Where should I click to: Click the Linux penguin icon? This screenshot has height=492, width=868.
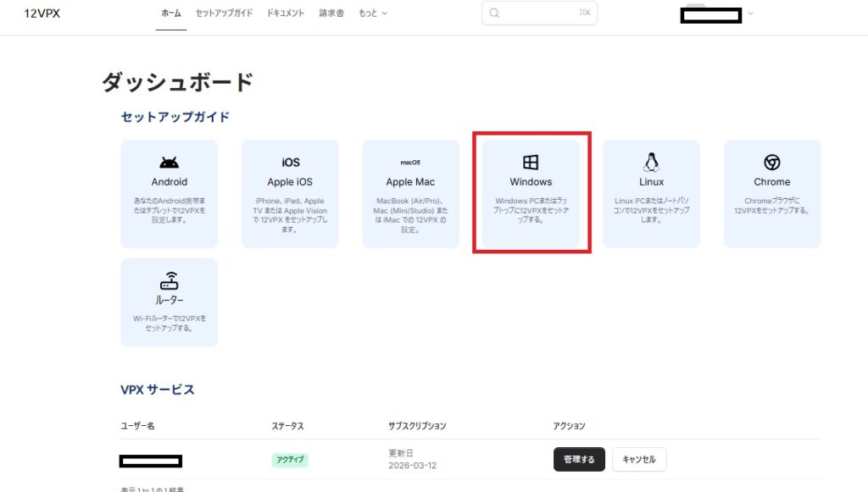tap(651, 162)
